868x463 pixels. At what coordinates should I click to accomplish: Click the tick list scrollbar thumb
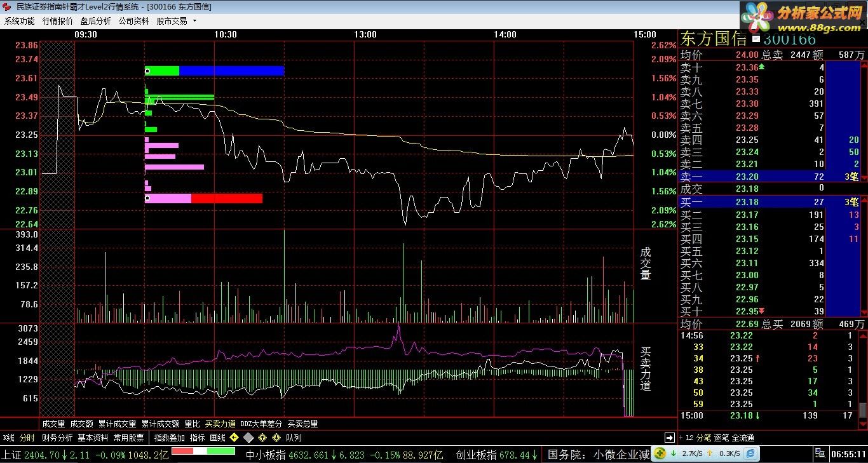click(x=862, y=409)
